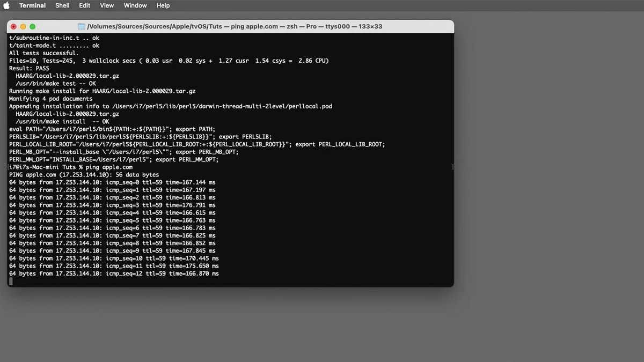Screen dimensions: 644x362
Task: Click the 'eval PATH=' export line
Action: point(112,129)
